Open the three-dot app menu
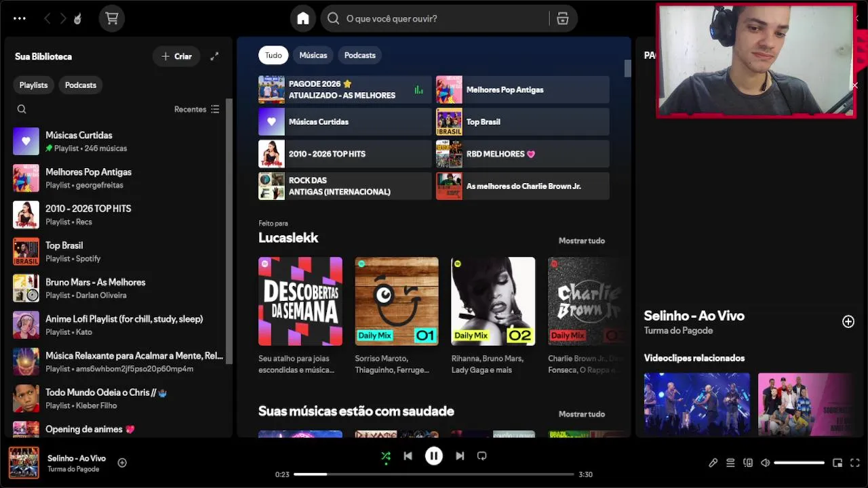This screenshot has width=868, height=488. (20, 18)
